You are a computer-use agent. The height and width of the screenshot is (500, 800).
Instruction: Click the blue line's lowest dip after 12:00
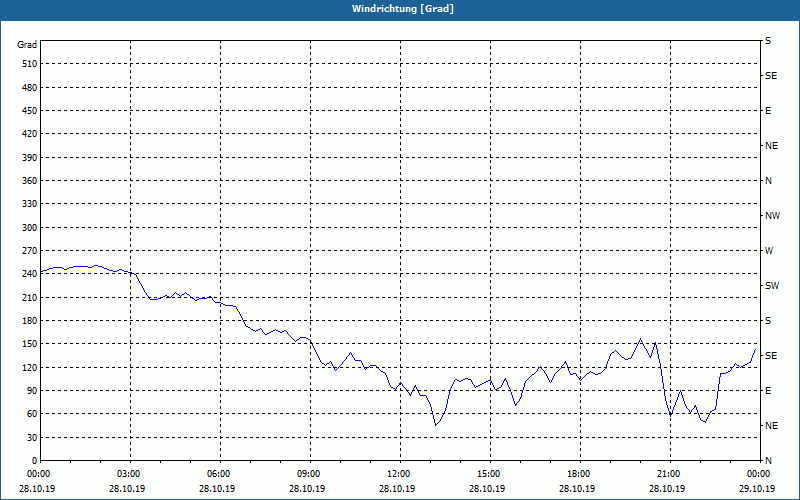(435, 425)
